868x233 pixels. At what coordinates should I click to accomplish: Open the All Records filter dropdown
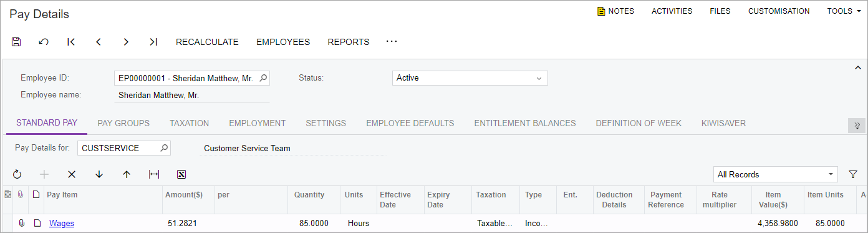776,174
